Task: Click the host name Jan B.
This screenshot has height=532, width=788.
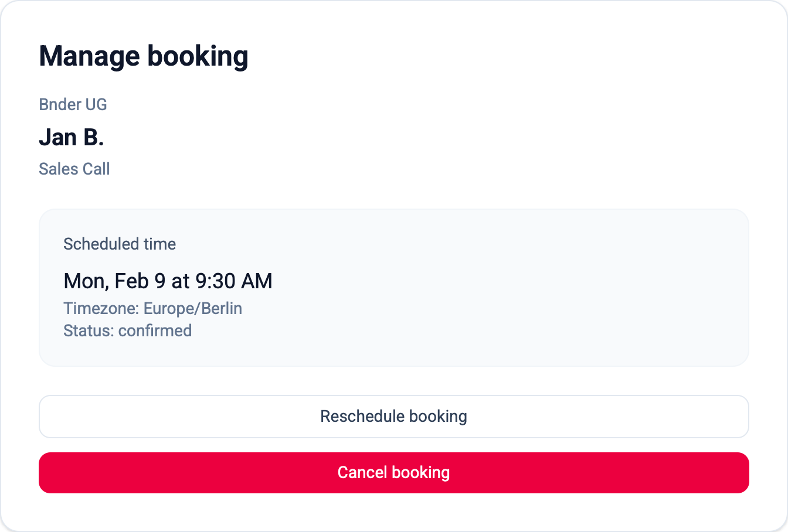Action: pyautogui.click(x=71, y=137)
